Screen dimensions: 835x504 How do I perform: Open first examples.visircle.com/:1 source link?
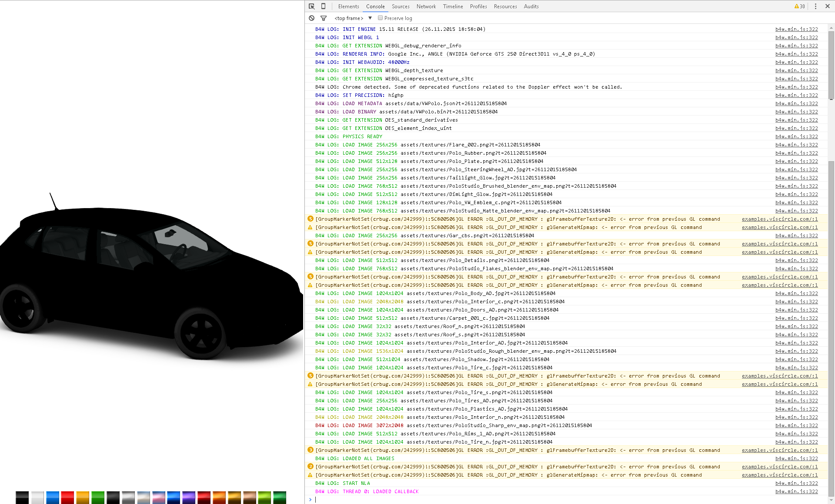(x=779, y=219)
